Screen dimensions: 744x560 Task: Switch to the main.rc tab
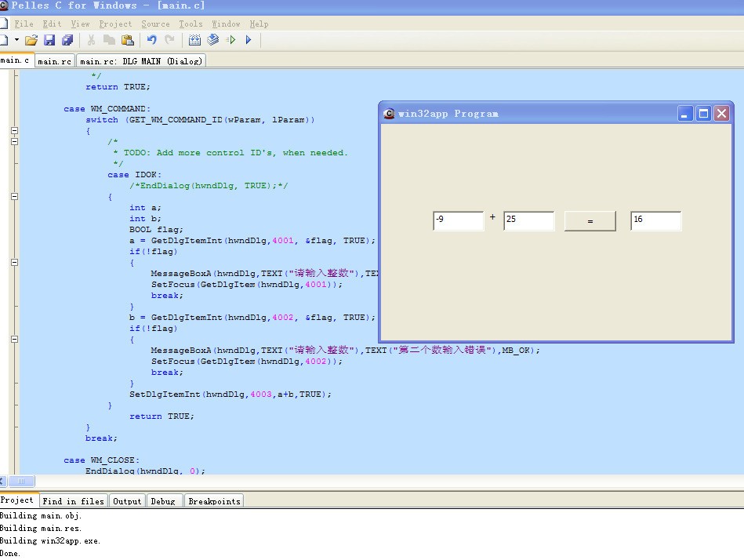(55, 61)
